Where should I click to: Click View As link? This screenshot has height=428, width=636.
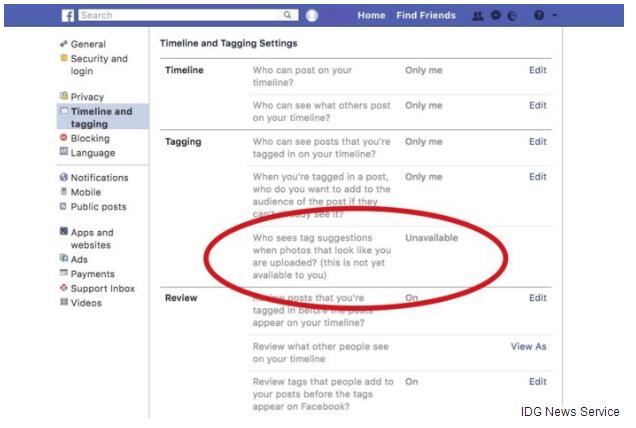click(528, 346)
